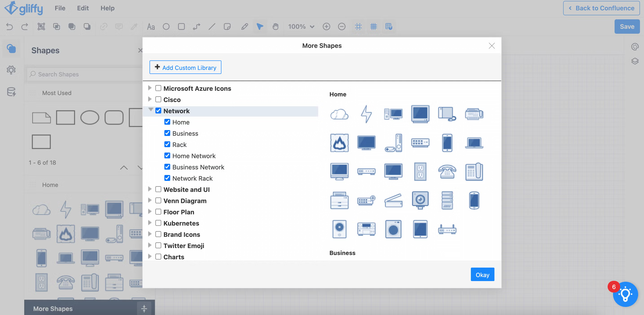
Task: Click Add Custom Library button
Action: [185, 67]
